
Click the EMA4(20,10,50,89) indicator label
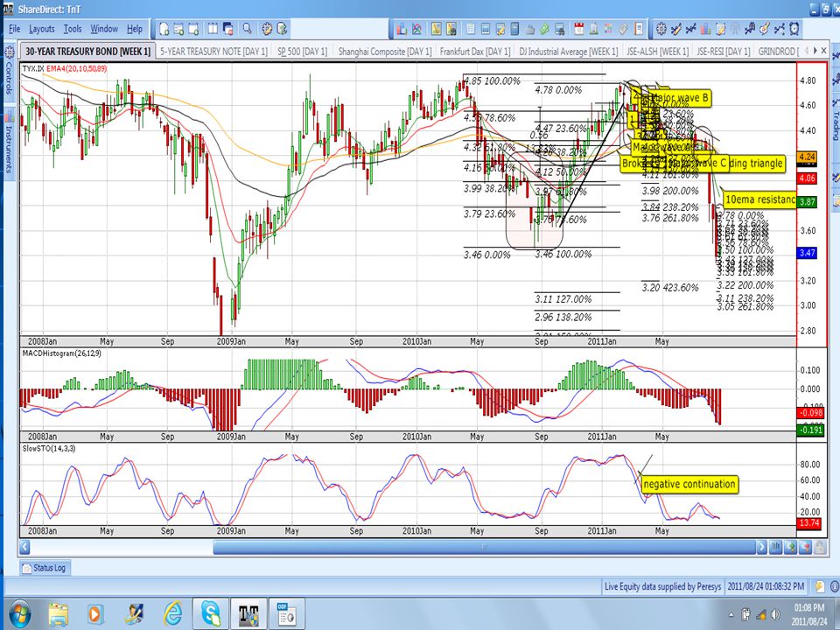pos(77,68)
